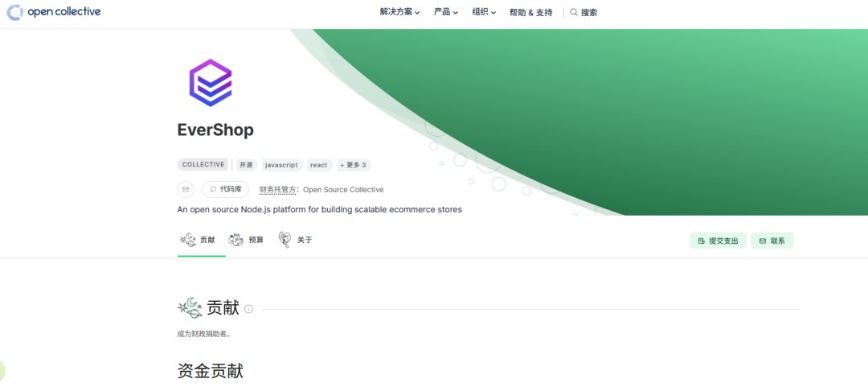Click the envelope icon in 联系
Viewport: 868px width, 391px height.
tap(763, 241)
